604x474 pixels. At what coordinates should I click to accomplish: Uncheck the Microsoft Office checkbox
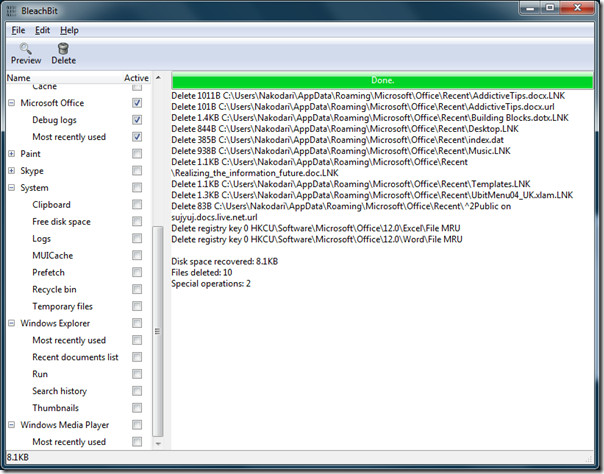pyautogui.click(x=137, y=103)
